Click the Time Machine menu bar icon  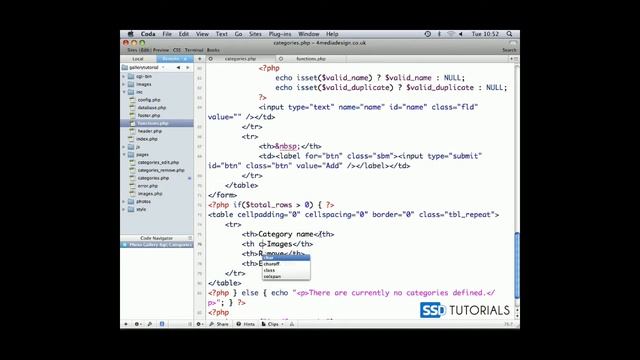point(427,34)
